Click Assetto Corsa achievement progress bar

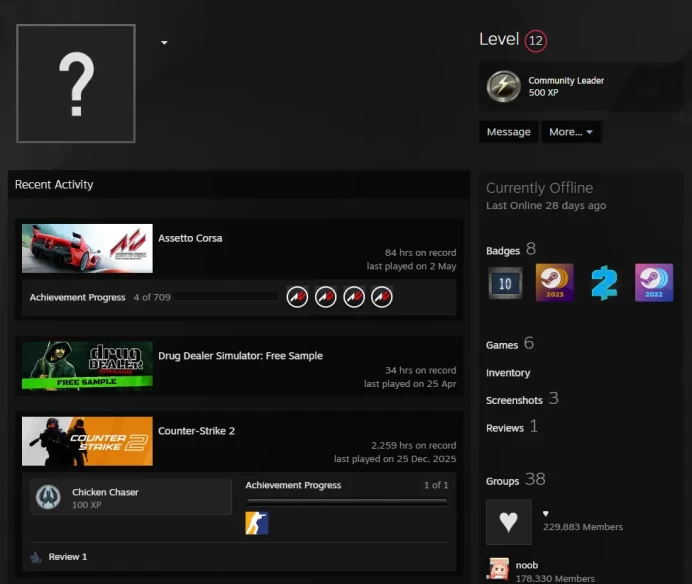227,297
